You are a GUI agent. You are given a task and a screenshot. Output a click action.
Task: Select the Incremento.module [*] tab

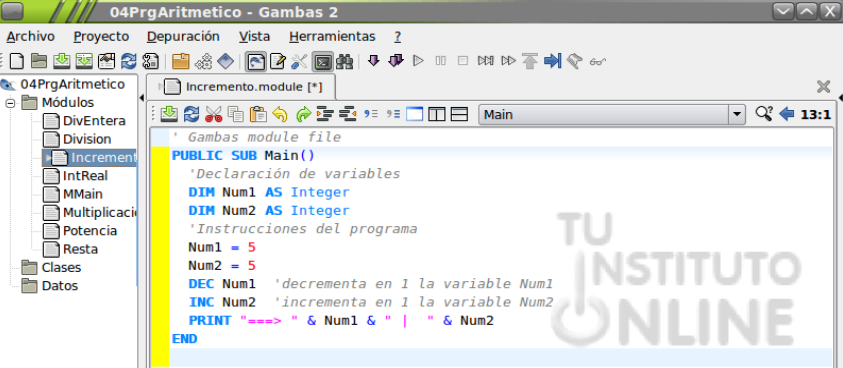pos(243,87)
